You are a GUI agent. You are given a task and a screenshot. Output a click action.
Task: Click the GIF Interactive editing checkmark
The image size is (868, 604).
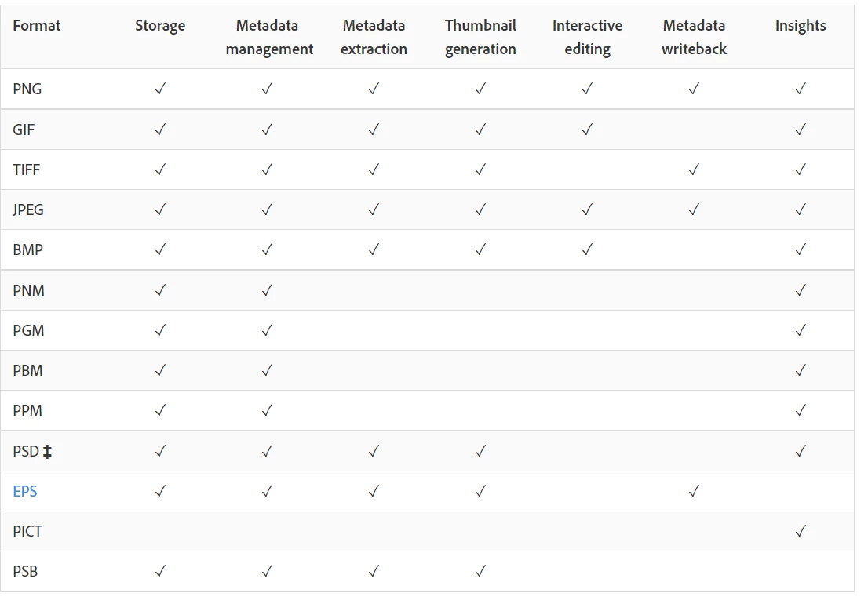pyautogui.click(x=587, y=129)
